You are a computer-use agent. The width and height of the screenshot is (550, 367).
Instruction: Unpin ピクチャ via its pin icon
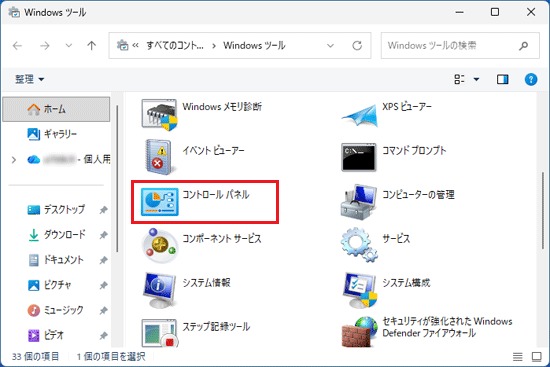click(103, 286)
